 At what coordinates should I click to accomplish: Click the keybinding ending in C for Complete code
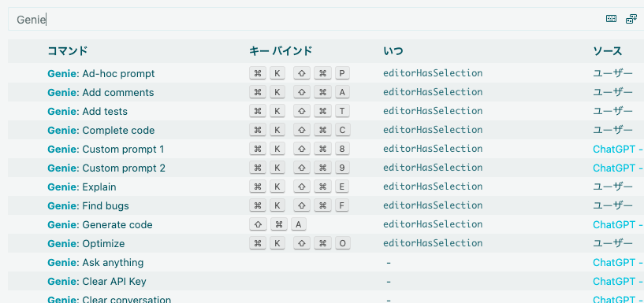[300, 130]
